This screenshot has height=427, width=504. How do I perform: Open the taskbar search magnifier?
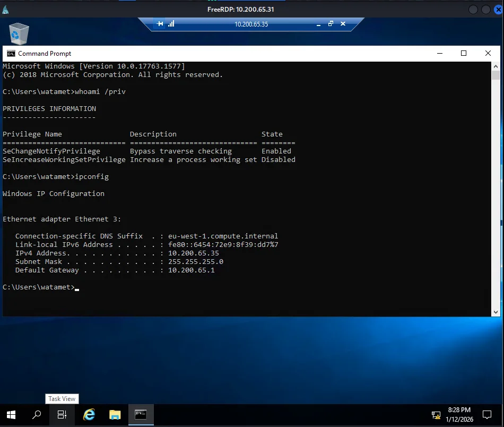coord(37,415)
